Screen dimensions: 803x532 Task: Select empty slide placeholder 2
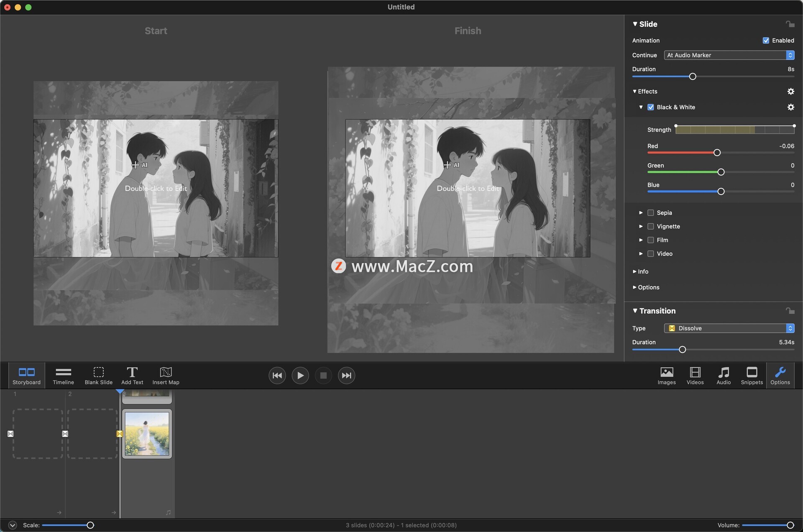(92, 434)
